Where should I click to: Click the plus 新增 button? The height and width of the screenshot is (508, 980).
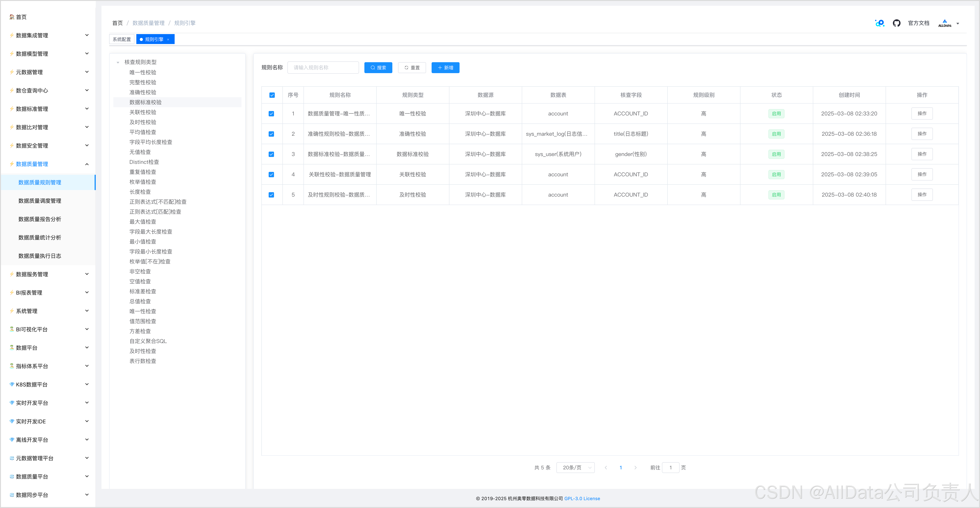(445, 68)
